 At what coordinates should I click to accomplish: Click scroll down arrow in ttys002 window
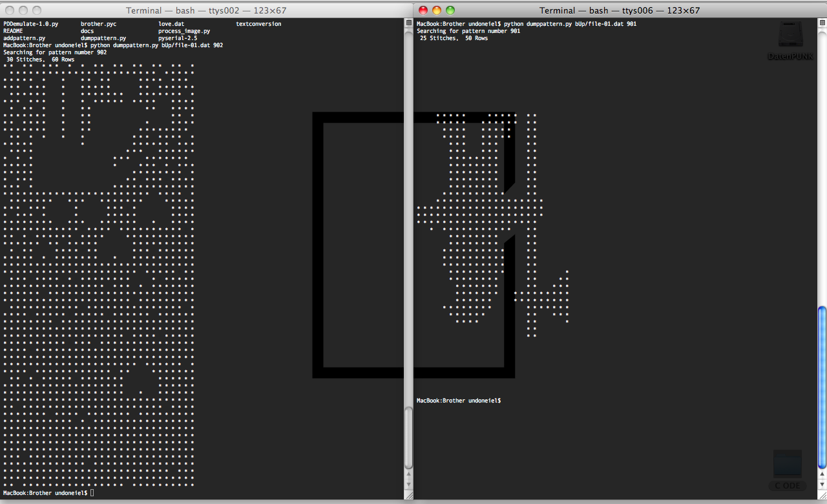pyautogui.click(x=408, y=484)
